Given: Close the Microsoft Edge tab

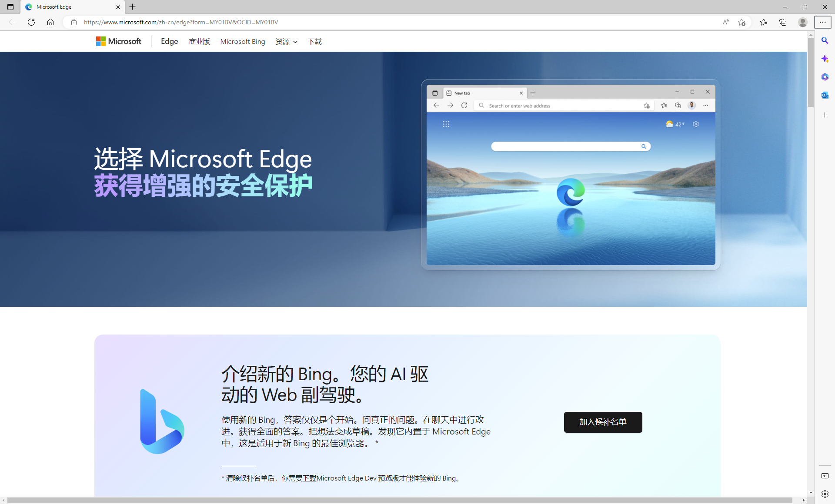Looking at the screenshot, I should pos(118,7).
